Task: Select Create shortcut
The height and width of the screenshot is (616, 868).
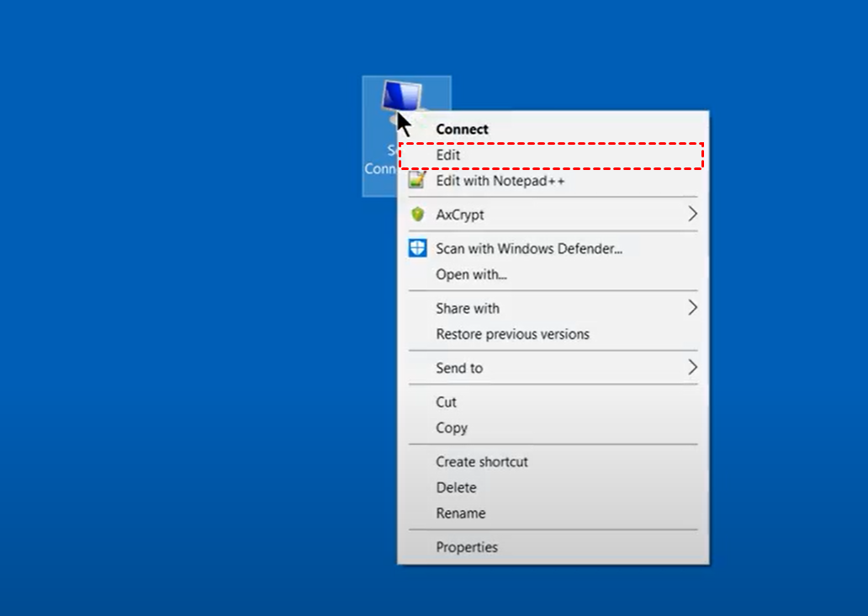Action: point(553,461)
